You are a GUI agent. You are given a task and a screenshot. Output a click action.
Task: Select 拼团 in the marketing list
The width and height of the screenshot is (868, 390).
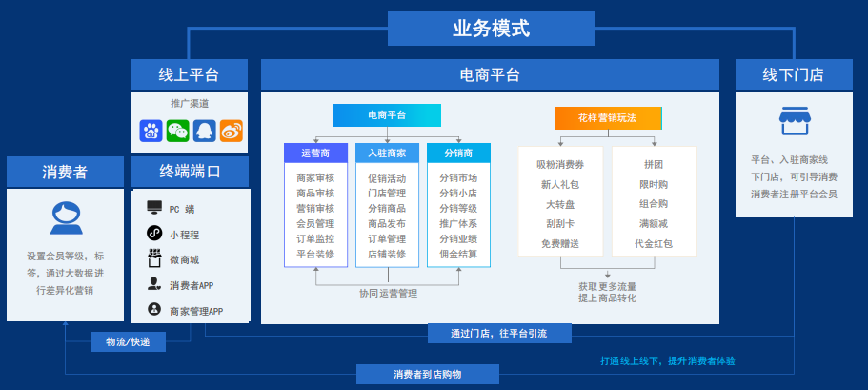point(654,164)
